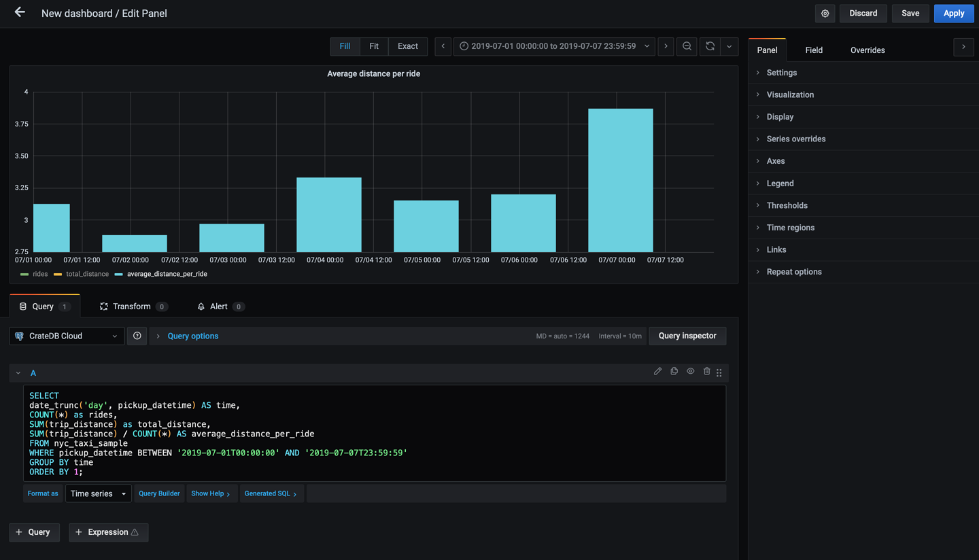Select the Exact view mode
This screenshot has width=979, height=560.
pyautogui.click(x=408, y=46)
